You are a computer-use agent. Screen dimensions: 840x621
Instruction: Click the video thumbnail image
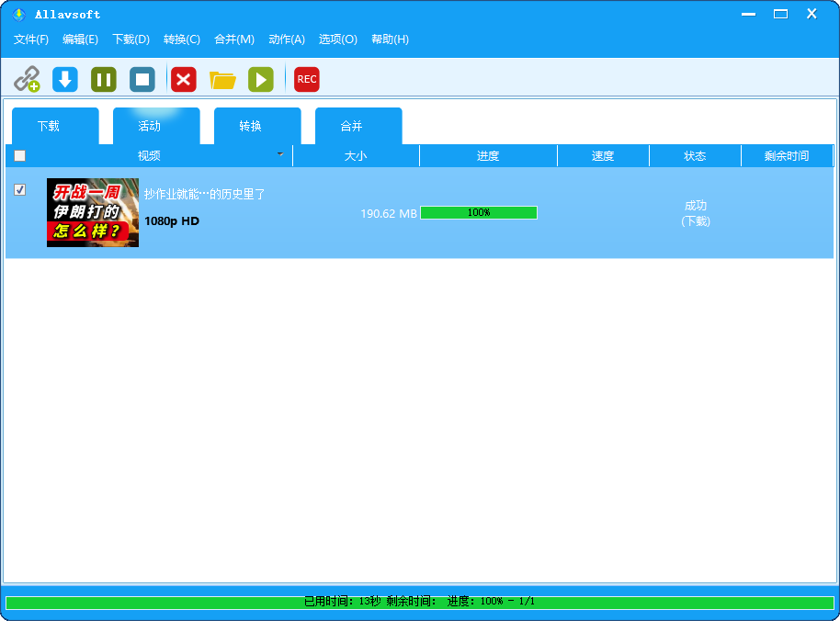[x=93, y=212]
